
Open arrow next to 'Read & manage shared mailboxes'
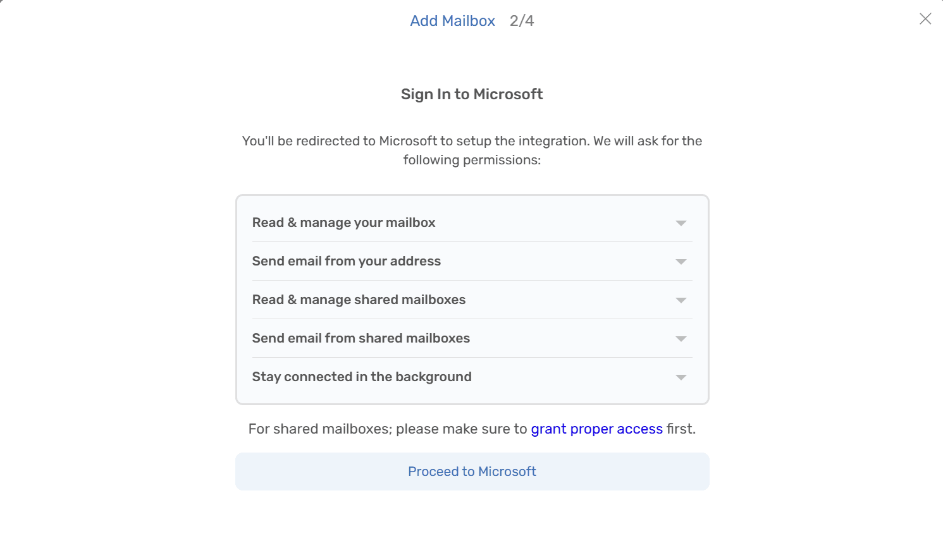(681, 300)
